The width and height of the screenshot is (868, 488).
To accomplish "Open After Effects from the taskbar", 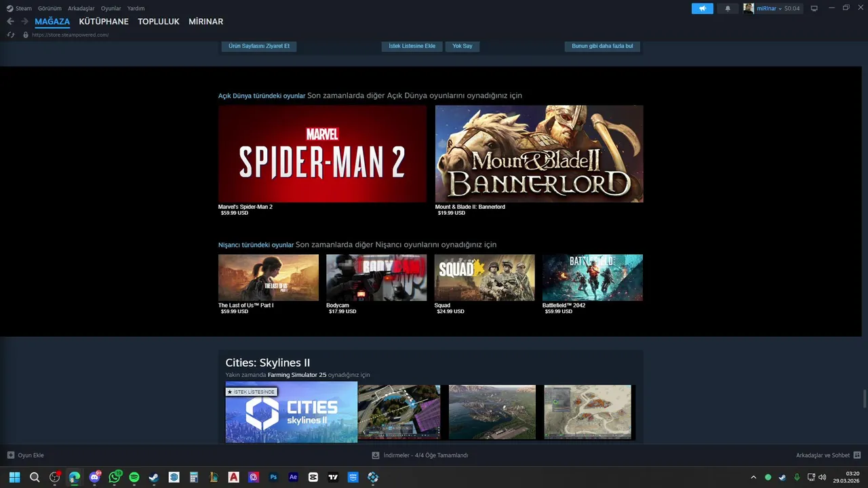I will click(x=294, y=477).
